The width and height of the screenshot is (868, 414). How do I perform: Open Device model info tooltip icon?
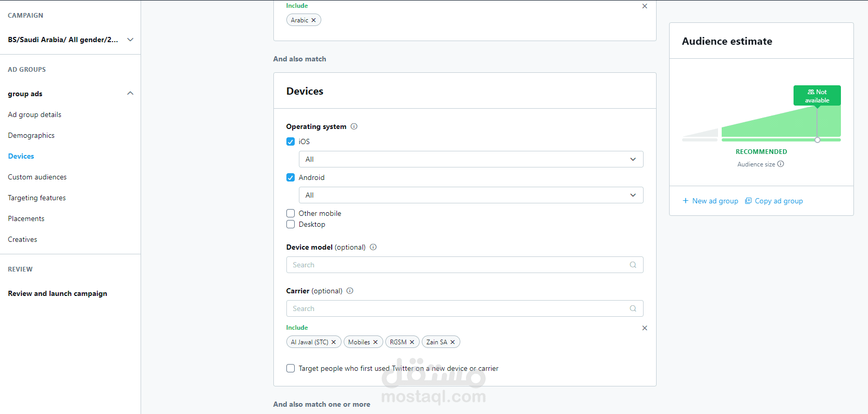click(x=373, y=247)
